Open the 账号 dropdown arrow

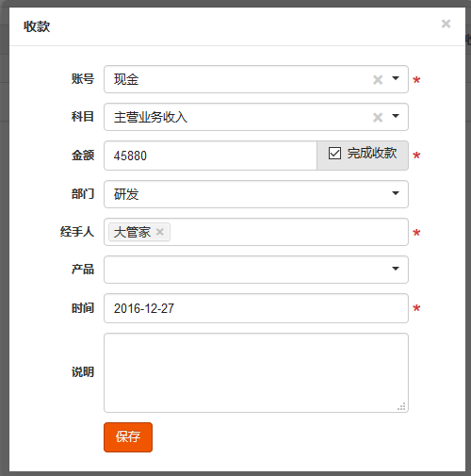[x=396, y=78]
